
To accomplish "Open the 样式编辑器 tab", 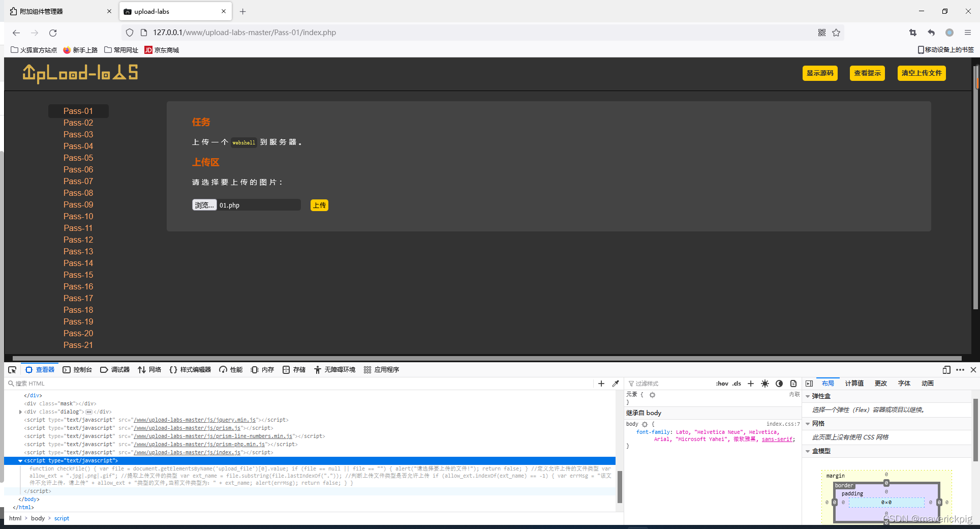I will pyautogui.click(x=190, y=370).
